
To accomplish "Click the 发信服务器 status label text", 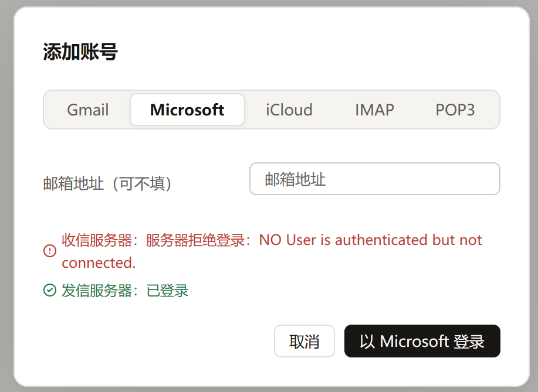I will (x=97, y=291).
